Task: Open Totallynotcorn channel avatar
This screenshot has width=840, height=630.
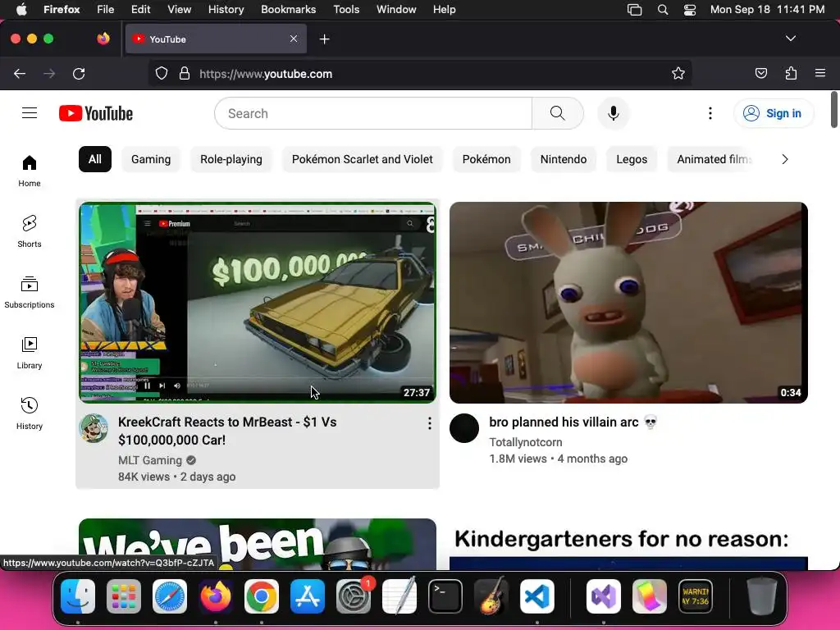Action: [x=464, y=428]
